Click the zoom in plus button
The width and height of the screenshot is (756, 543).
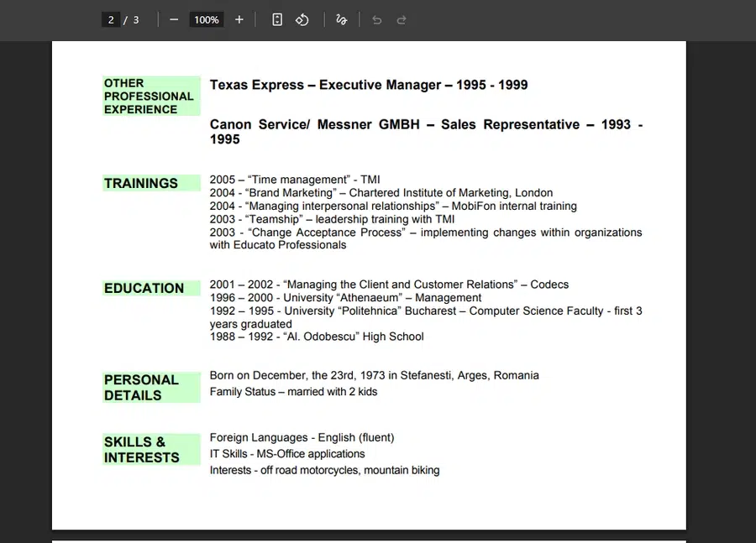tap(239, 19)
